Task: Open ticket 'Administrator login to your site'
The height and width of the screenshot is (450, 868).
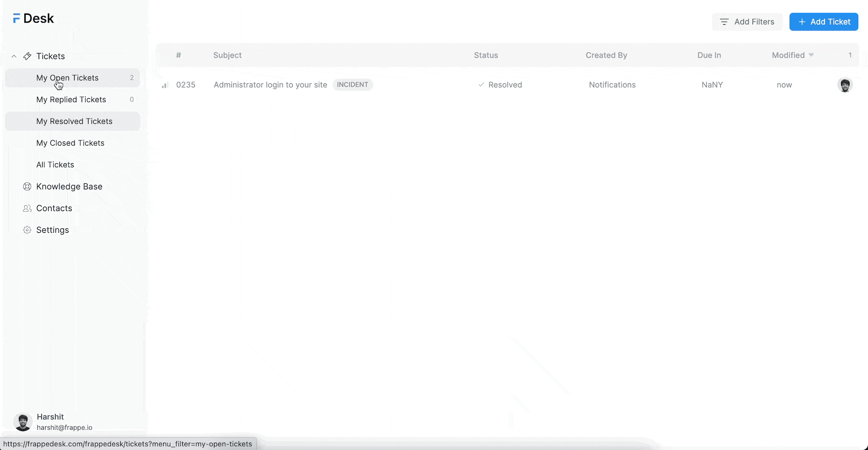Action: coord(270,85)
